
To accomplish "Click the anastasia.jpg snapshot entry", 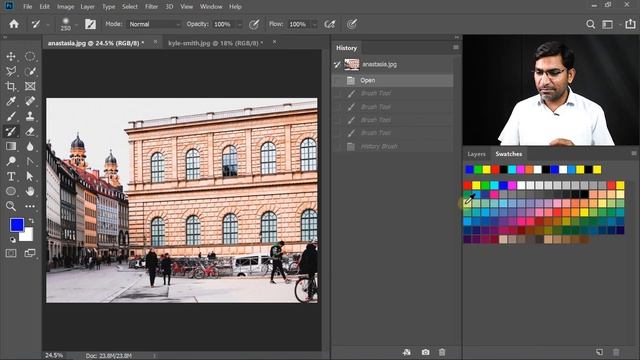I will click(x=393, y=64).
